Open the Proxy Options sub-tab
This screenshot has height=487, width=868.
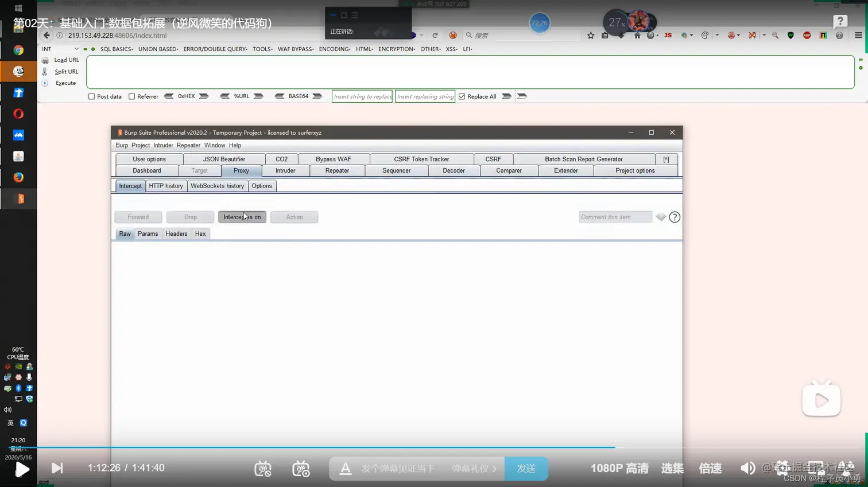[262, 186]
